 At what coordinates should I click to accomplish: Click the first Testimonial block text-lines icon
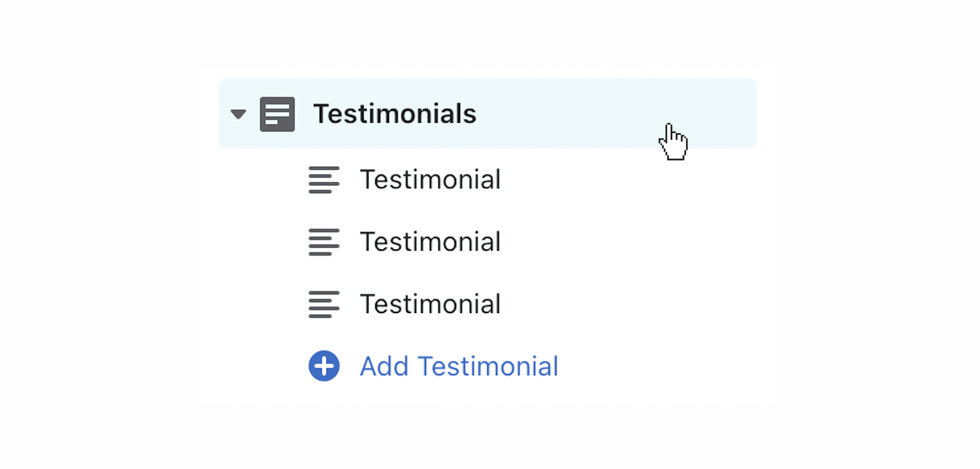pos(324,179)
